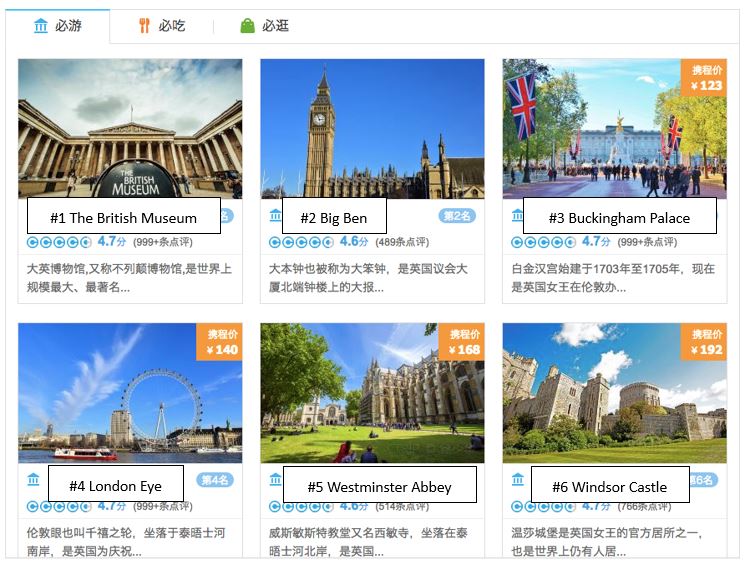Screen dimensions: 751x566
Task: Click description starting 大英博物馆,又称不列颠博物馆
Action: coord(129,278)
